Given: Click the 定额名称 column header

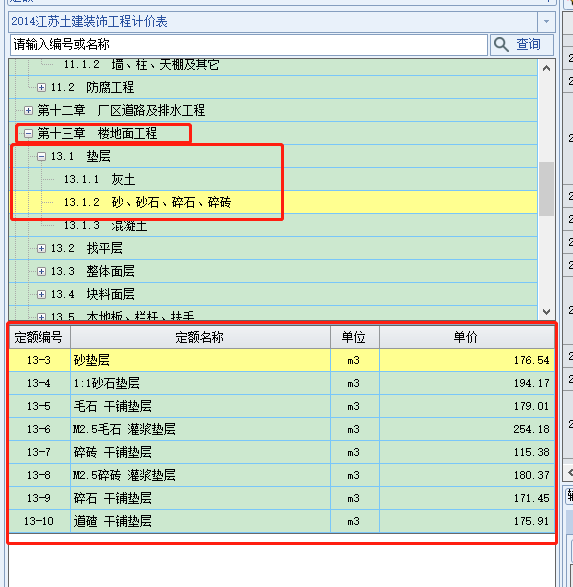Looking at the screenshot, I should [x=200, y=337].
